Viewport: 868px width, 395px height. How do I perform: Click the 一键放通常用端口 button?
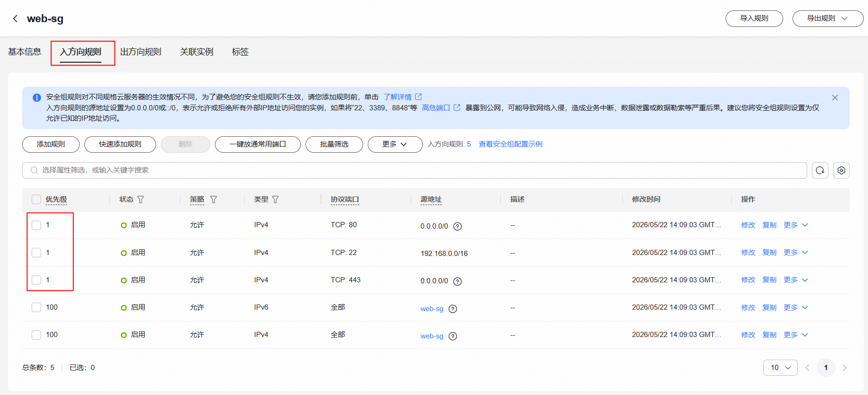pos(258,144)
